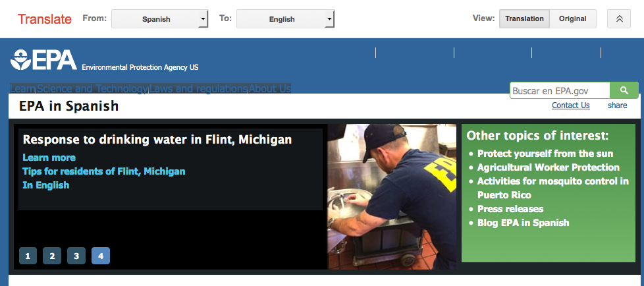Viewport: 644px width, 286px height.
Task: Open the From language Spanish dropdown
Action: coord(160,19)
